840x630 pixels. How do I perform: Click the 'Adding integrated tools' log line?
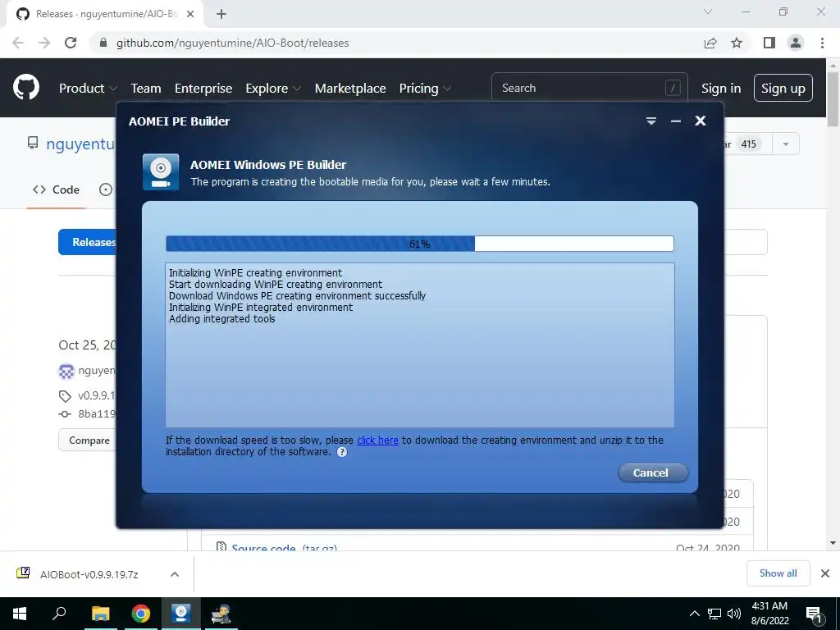click(x=221, y=319)
